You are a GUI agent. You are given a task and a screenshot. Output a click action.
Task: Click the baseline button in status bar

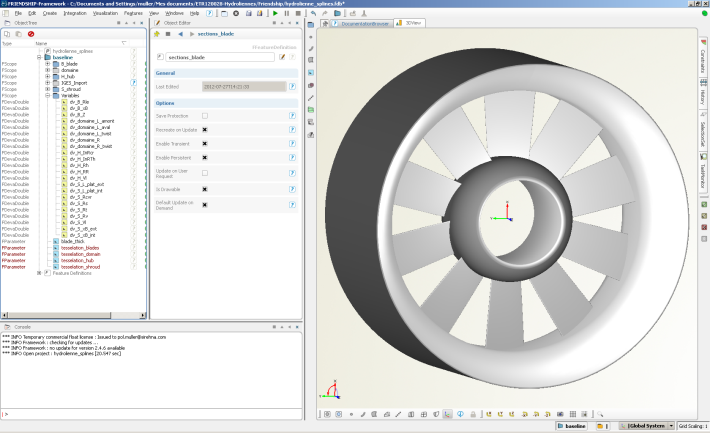click(x=573, y=426)
